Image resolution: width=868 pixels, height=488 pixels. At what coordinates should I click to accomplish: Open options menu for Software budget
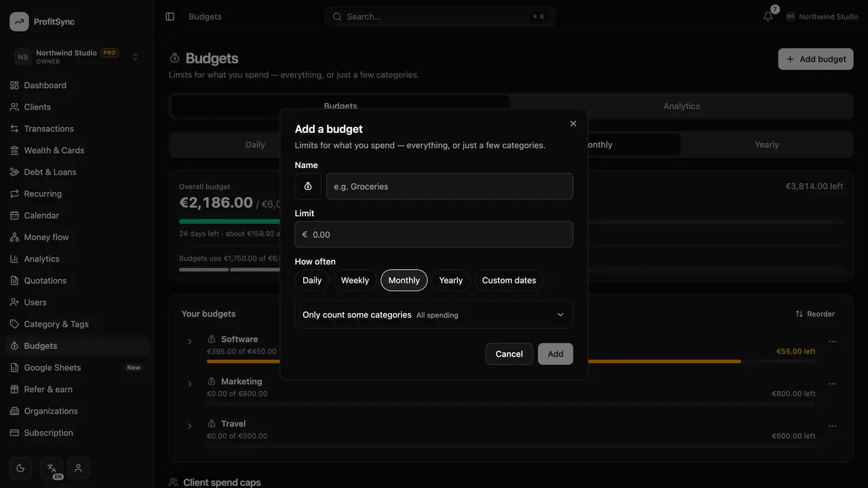coord(833,342)
